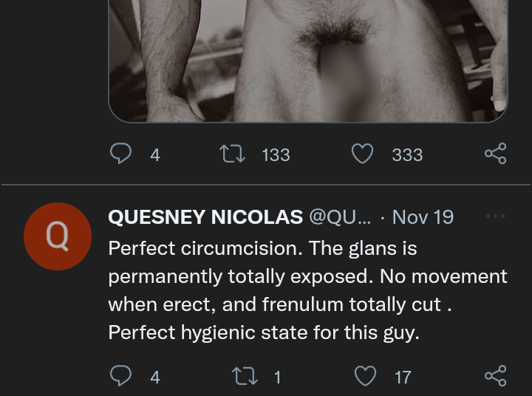This screenshot has width=532, height=396.
Task: Retweet QUESNEY NICOLAS's tweet
Action: click(244, 377)
